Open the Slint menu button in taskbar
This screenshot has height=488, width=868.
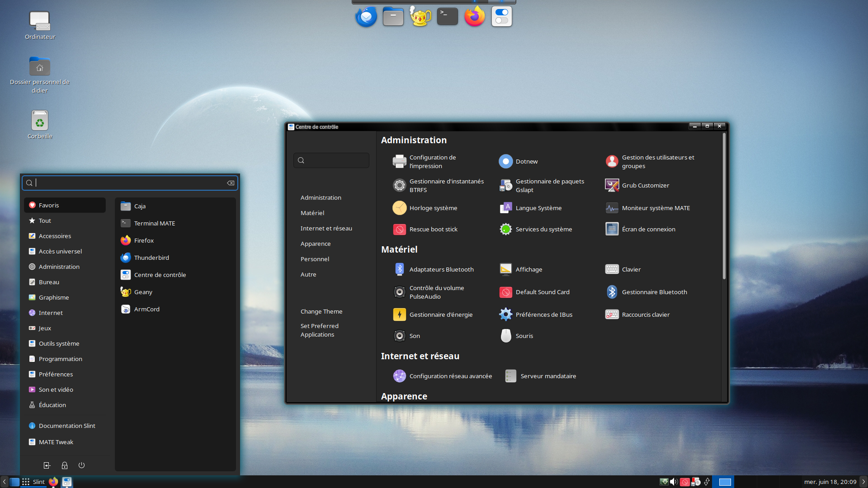[33, 482]
